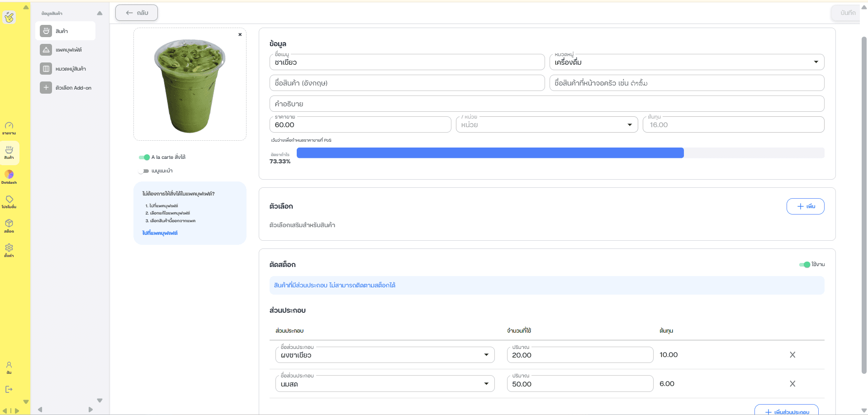This screenshot has width=868, height=415.
Task: Open หมวดหมู่ dropdown showing เครื่องดื่ม
Action: [687, 62]
